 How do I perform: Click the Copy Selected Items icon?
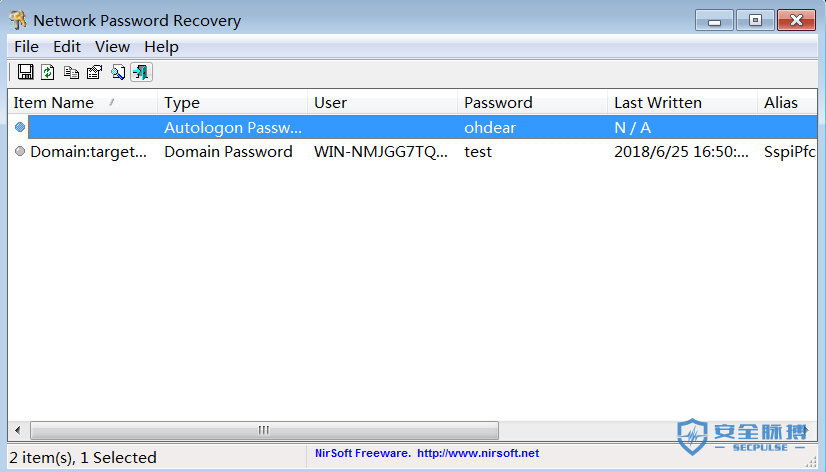click(71, 72)
